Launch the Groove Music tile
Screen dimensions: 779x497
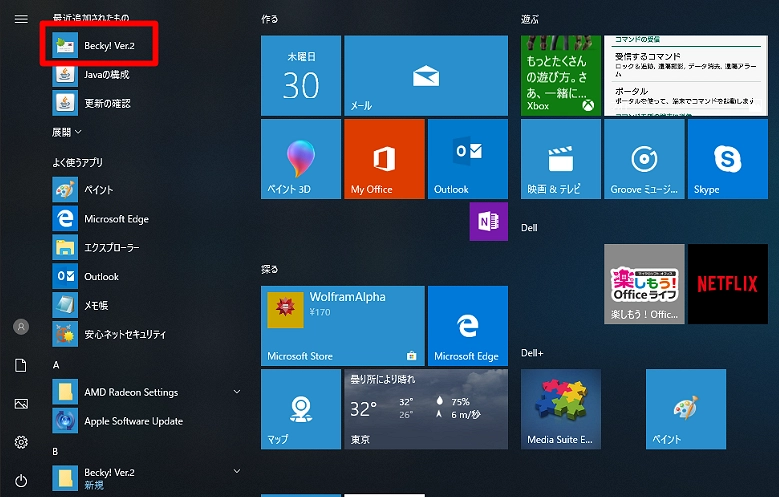point(644,159)
